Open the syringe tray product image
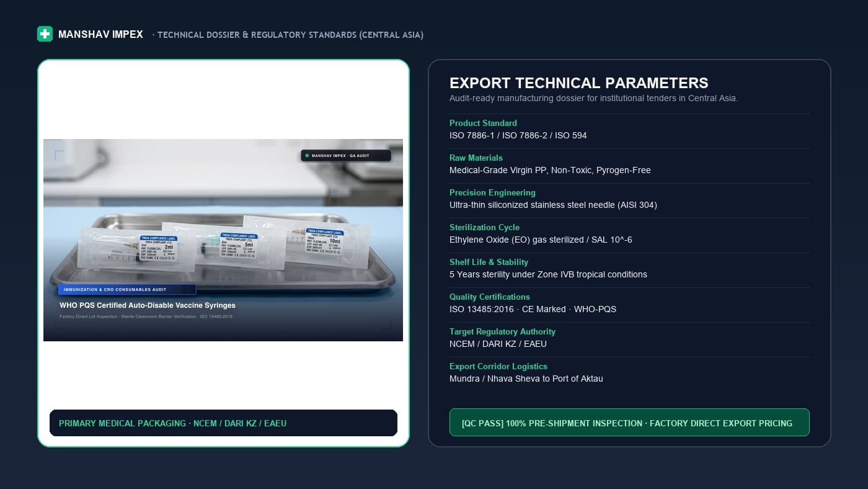The height and width of the screenshot is (489, 868). click(x=223, y=240)
